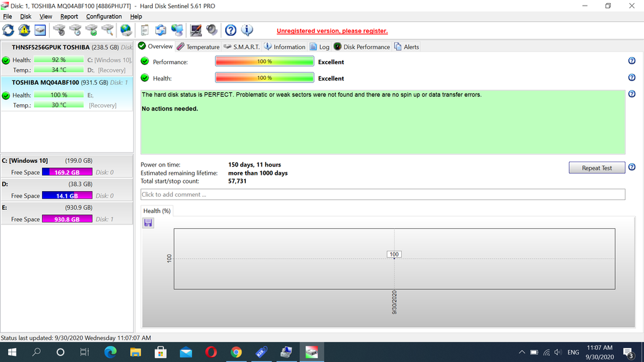Open the File menu
The image size is (644, 362).
pyautogui.click(x=8, y=16)
